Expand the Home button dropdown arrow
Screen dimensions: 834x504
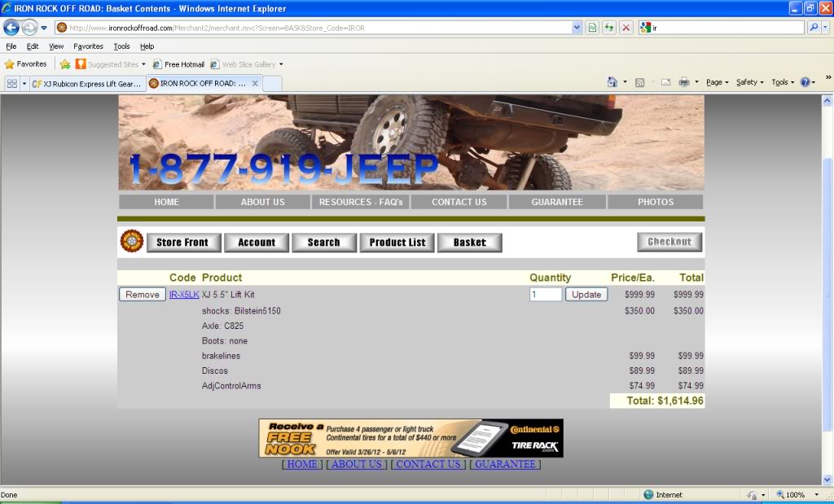click(x=625, y=82)
